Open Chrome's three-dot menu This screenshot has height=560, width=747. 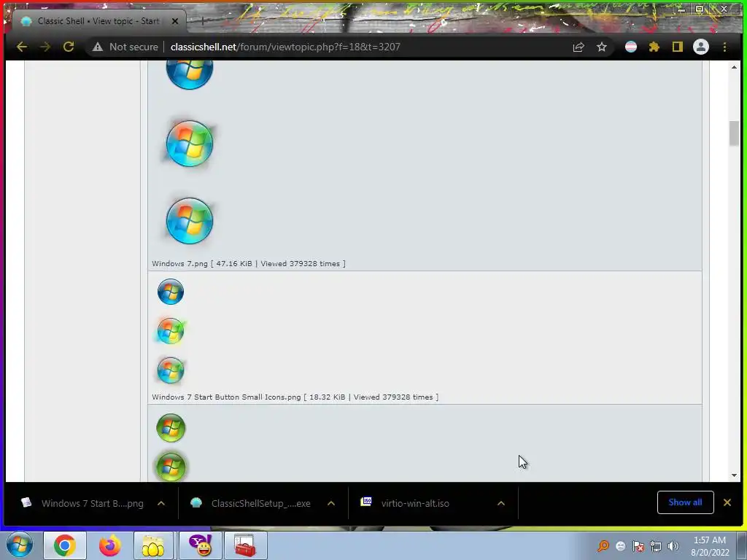coord(724,47)
